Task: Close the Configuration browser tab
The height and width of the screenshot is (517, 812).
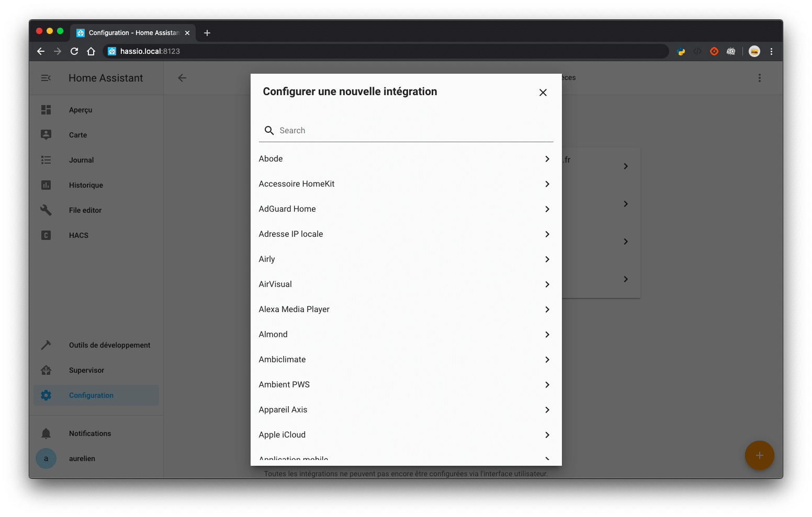Action: coord(187,33)
